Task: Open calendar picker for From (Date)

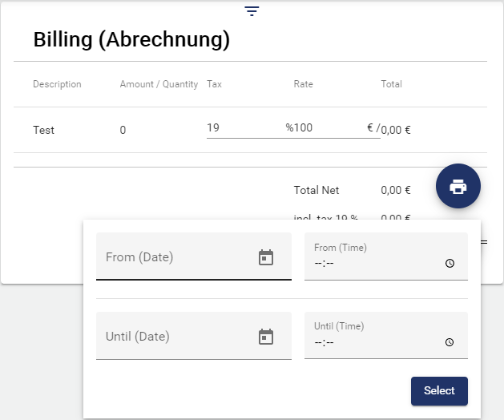Action: 266,257
